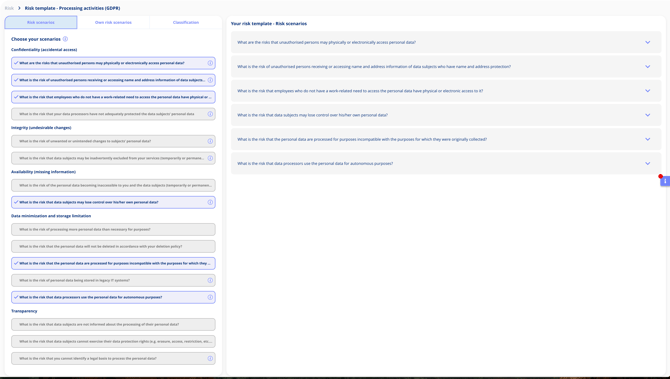Viewport: 670px width, 379px height.
Task: Show info for legacy IT systems scenario
Action: tap(210, 280)
